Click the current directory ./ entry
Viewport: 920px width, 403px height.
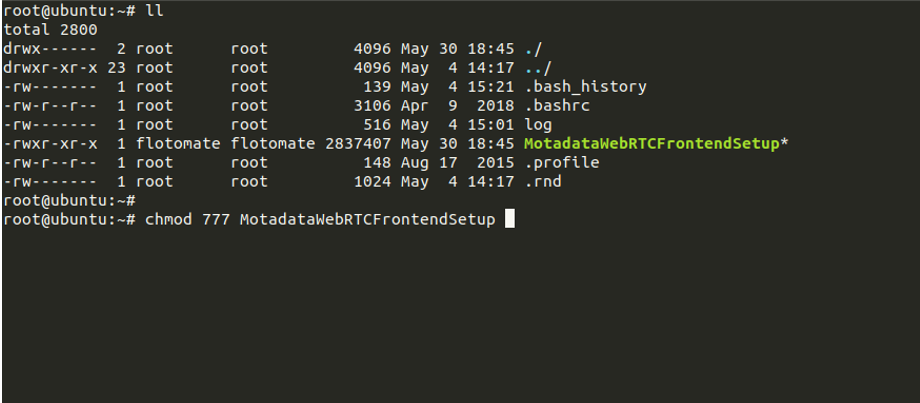tap(533, 49)
